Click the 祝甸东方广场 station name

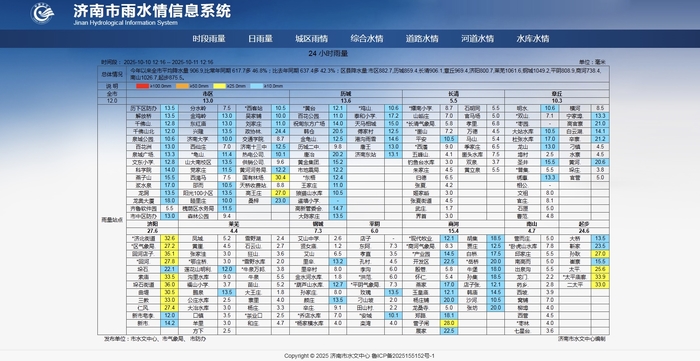click(309, 124)
